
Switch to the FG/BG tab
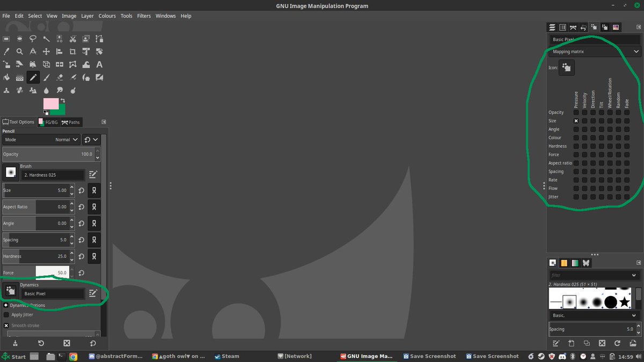tap(48, 122)
